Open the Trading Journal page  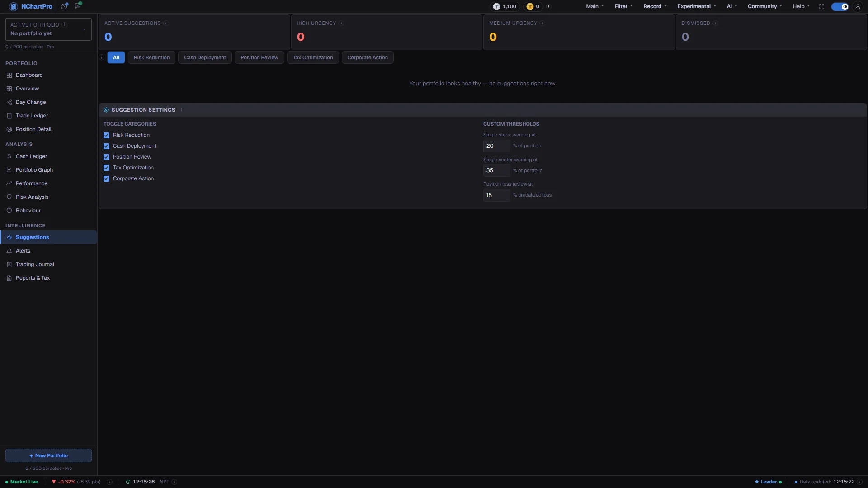(48, 264)
